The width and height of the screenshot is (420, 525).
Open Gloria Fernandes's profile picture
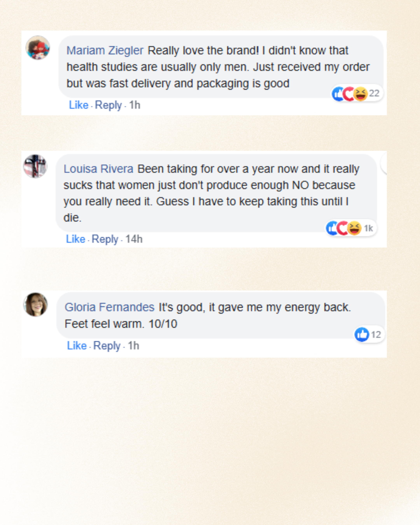coord(36,304)
